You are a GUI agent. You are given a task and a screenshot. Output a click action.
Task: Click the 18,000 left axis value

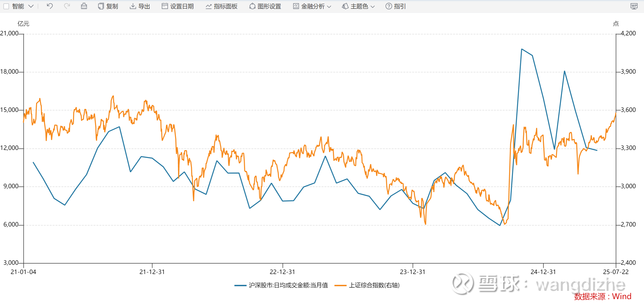click(9, 72)
